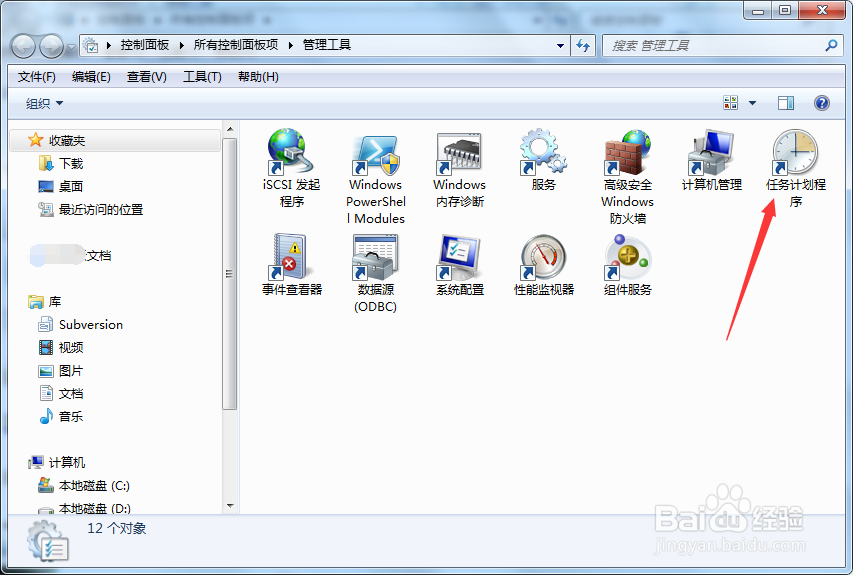The height and width of the screenshot is (575, 853).
Task: Expand the arrow before 控制面板 breadcrumb
Action: click(109, 46)
